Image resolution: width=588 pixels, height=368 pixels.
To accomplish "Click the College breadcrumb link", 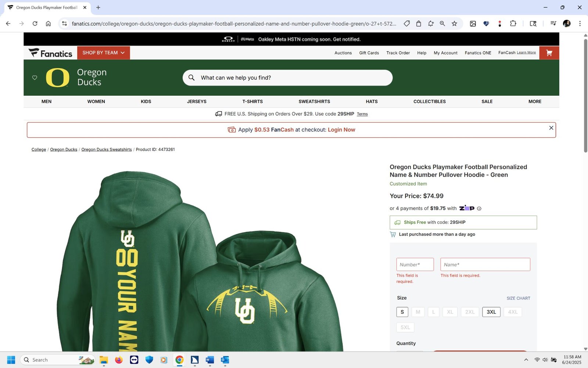I will click(x=39, y=150).
